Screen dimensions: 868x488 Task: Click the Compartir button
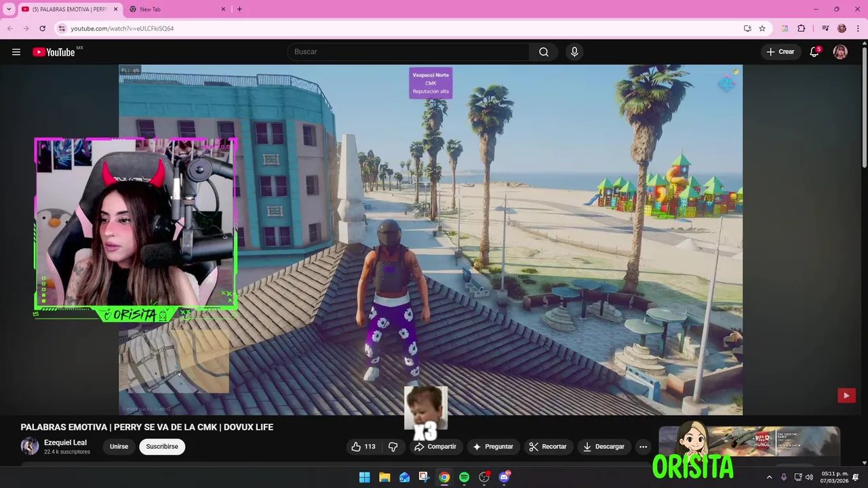click(x=435, y=447)
